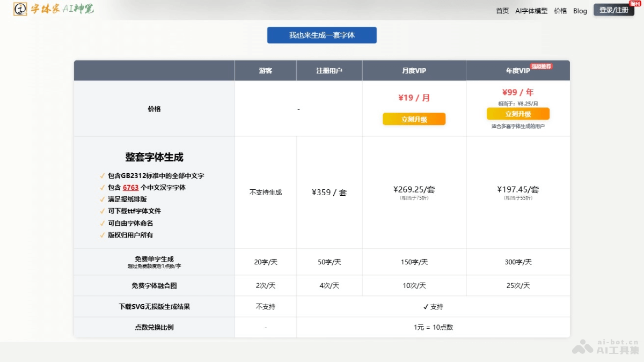Click 立刻升级 under 月度VIP

pos(414,119)
